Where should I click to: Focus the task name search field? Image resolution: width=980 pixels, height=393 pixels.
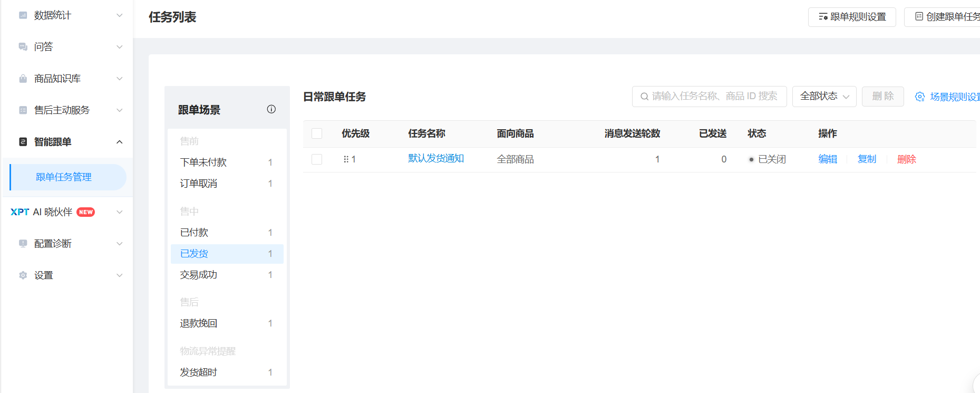tap(709, 97)
